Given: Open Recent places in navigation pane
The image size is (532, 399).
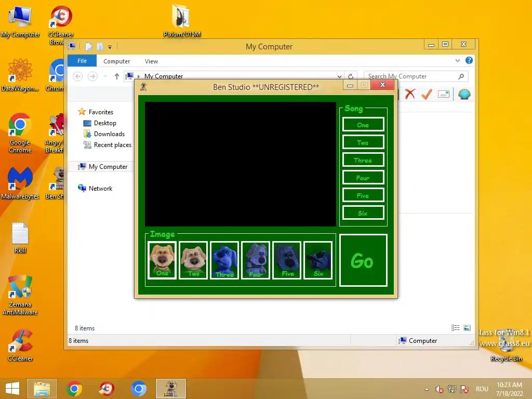Looking at the screenshot, I should tap(112, 145).
